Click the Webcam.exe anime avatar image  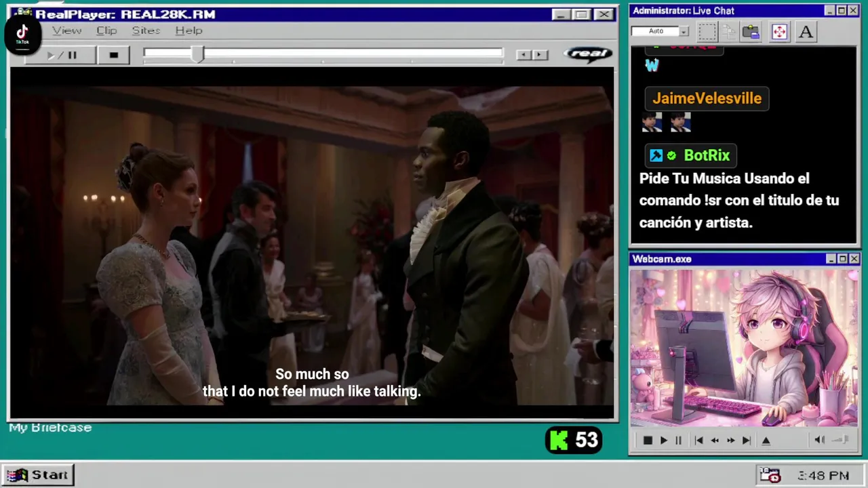click(744, 348)
